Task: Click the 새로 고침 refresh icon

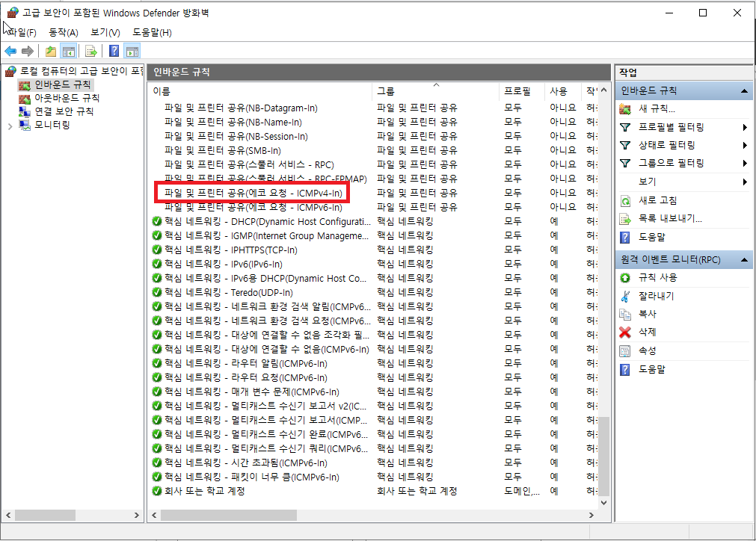Action: click(625, 200)
